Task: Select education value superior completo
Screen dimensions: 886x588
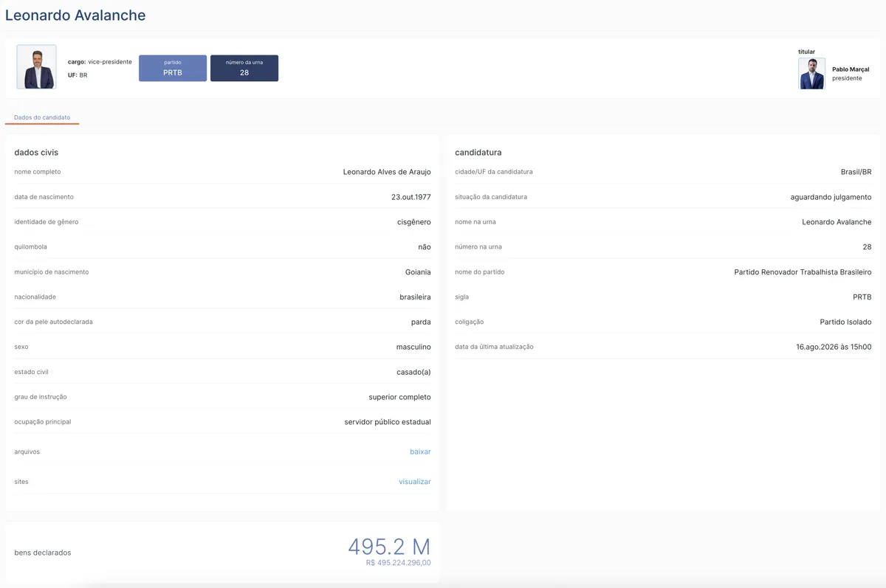Action: (400, 397)
